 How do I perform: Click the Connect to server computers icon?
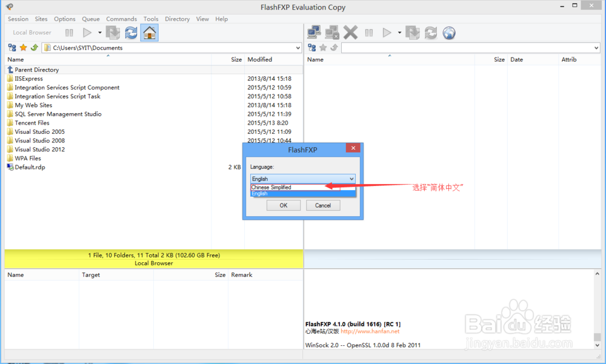tap(314, 33)
